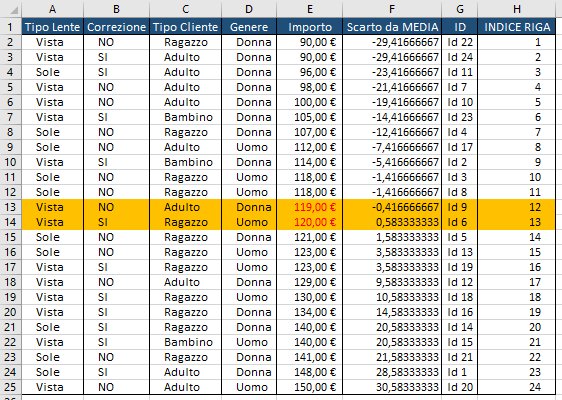Click the INDICE RIGA header cell
562x400 pixels.
coord(517,27)
